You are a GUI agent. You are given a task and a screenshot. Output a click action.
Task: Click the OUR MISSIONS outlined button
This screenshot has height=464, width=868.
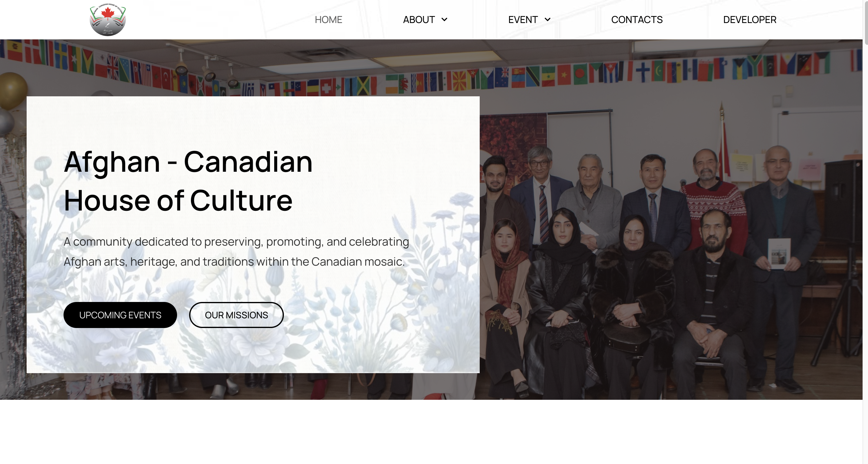point(236,315)
